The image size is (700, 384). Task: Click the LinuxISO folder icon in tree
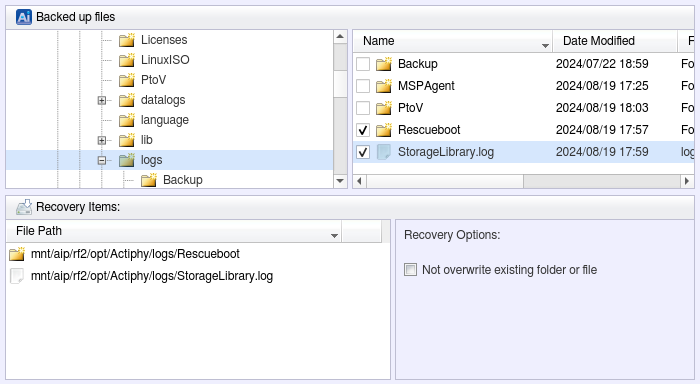click(127, 60)
